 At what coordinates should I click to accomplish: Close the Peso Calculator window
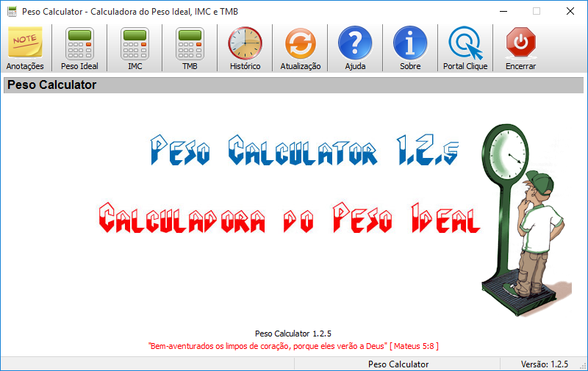[x=570, y=12]
